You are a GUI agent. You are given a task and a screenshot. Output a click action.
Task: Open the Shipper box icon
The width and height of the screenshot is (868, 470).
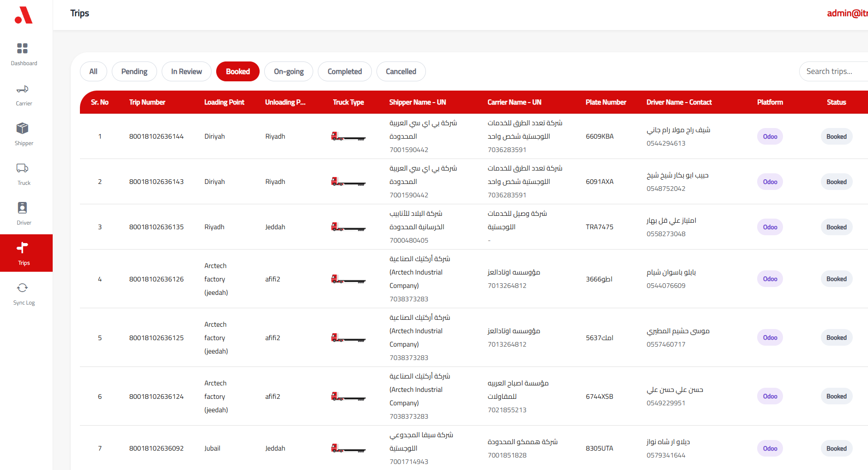22,128
